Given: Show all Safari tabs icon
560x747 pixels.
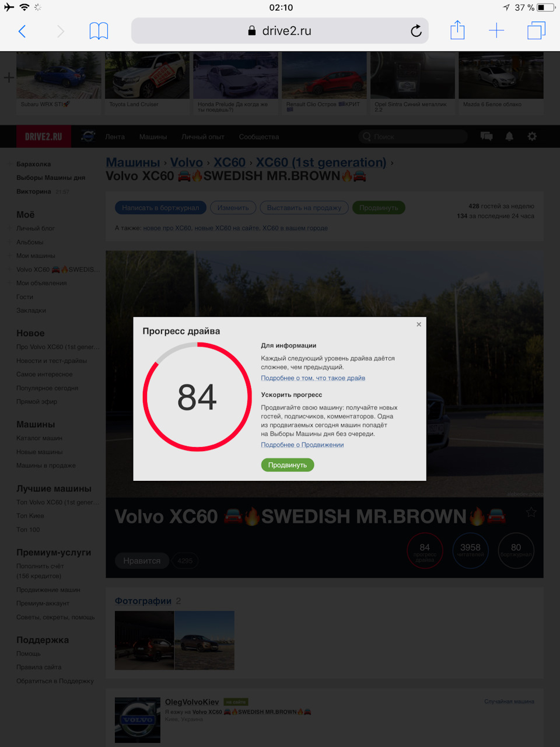Looking at the screenshot, I should pyautogui.click(x=536, y=30).
